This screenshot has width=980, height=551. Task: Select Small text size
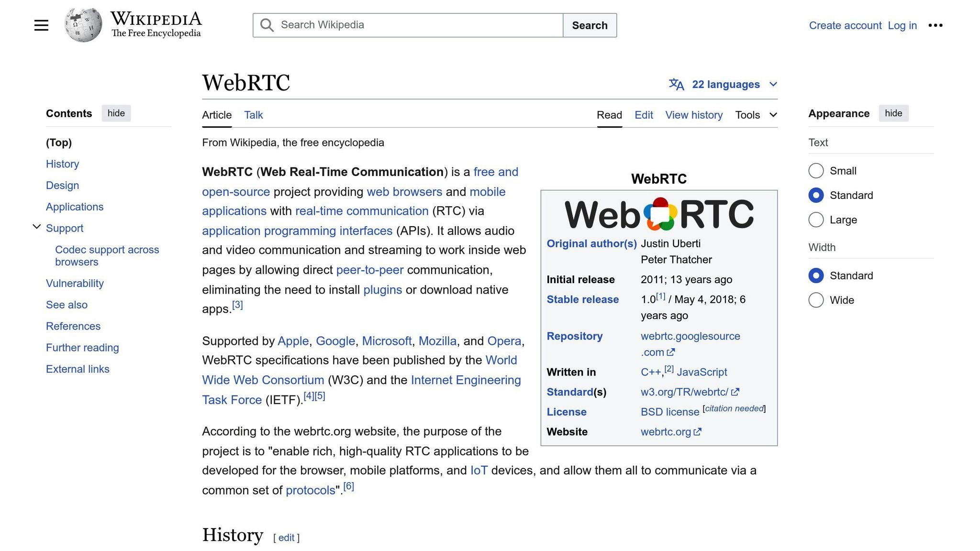(x=816, y=171)
